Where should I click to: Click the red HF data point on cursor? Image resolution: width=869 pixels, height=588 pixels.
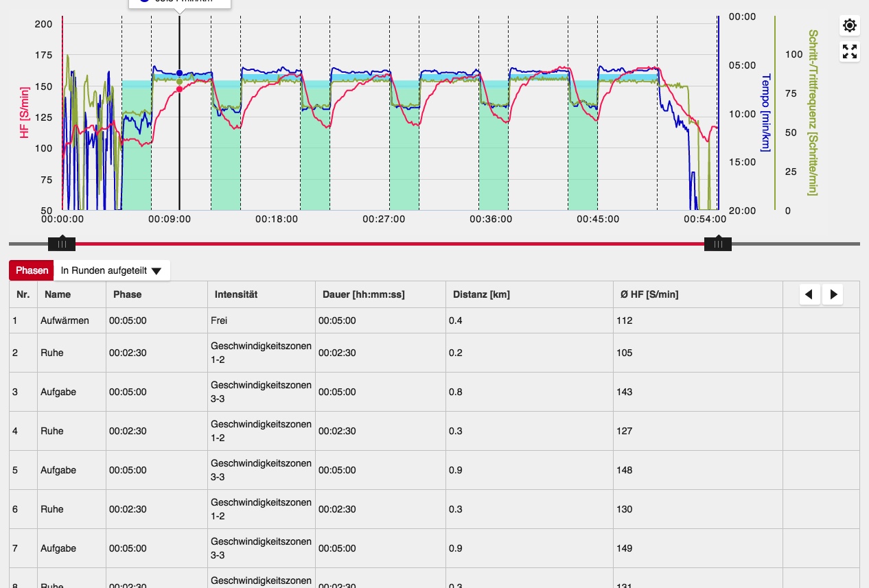179,89
